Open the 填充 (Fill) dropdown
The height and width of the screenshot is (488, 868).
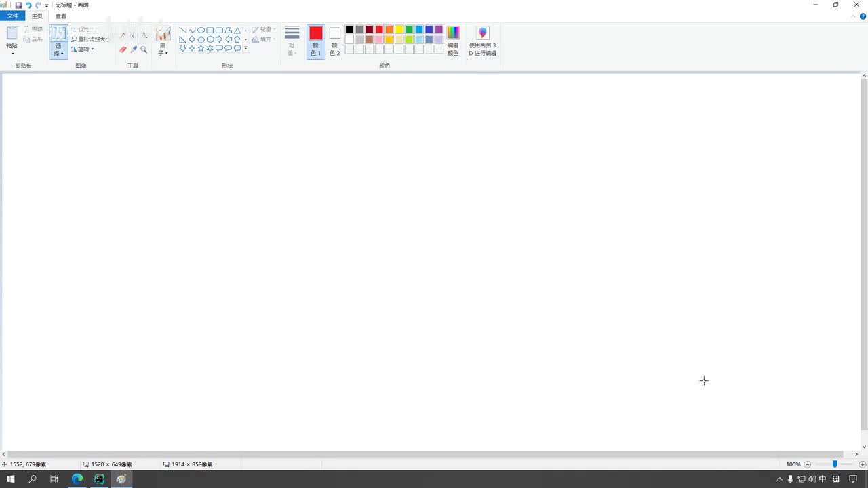click(264, 39)
